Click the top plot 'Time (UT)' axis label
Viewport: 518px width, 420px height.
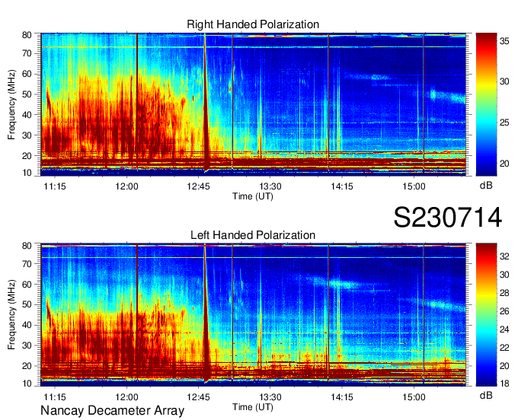pyautogui.click(x=253, y=196)
